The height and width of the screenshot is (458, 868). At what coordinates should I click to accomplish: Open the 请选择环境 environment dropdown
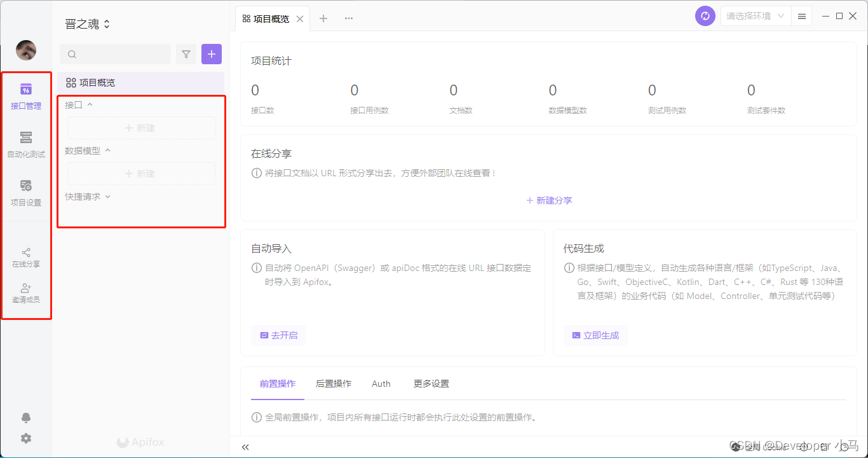pos(756,17)
